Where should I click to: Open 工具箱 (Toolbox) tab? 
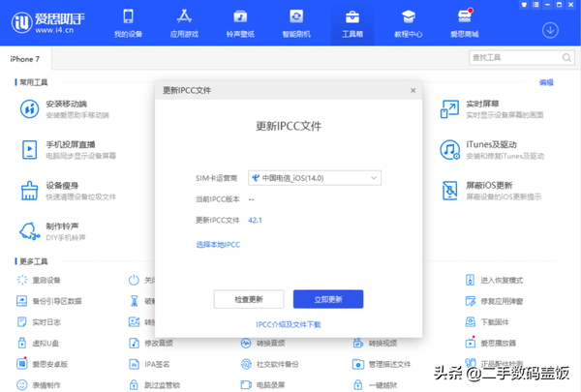(352, 23)
